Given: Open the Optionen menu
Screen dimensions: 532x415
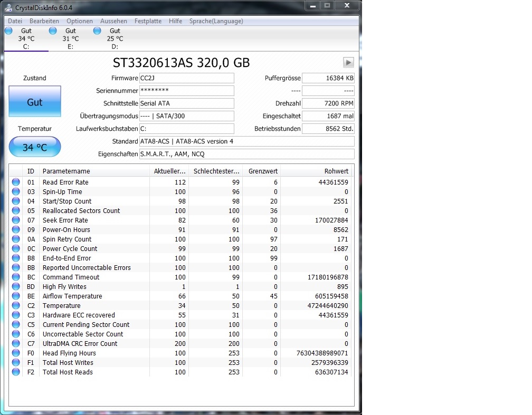Looking at the screenshot, I should coord(79,21).
